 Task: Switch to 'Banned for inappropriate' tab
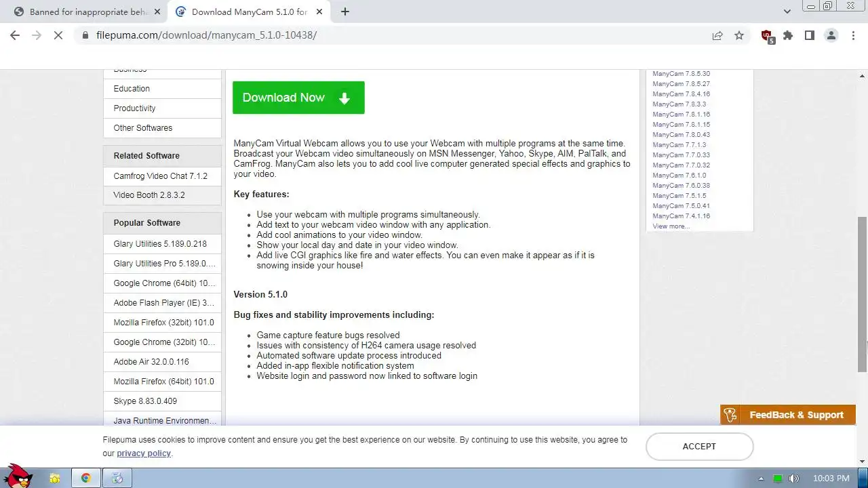[85, 12]
